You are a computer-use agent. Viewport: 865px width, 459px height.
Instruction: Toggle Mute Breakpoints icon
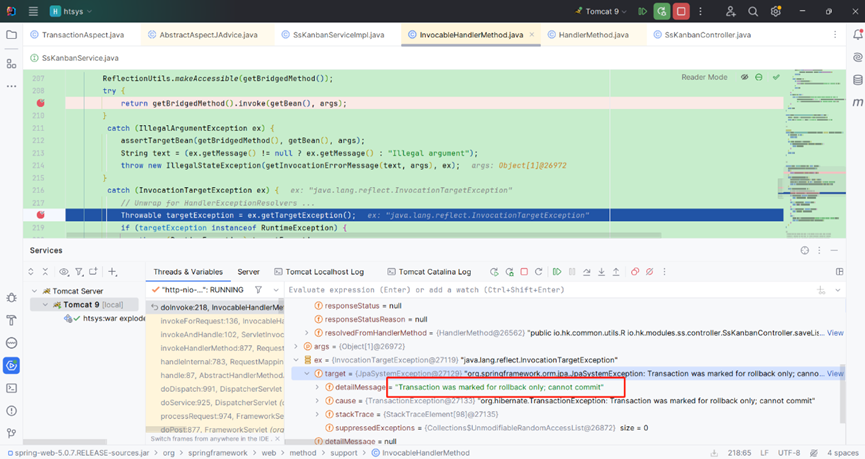649,271
